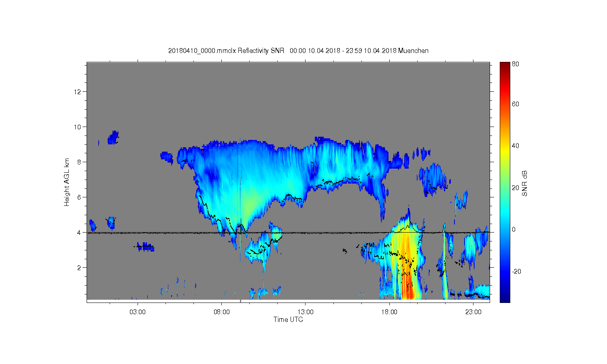Pick the 13:00 time tick label
This screenshot has width=607, height=364.
(306, 312)
